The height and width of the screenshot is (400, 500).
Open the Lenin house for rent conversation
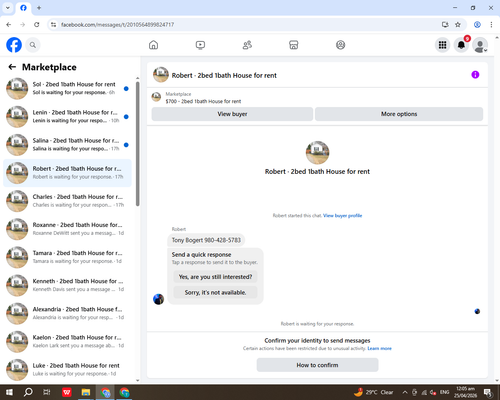(67, 117)
